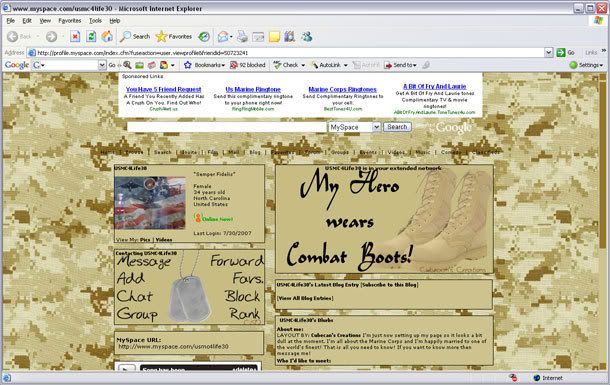Click the Favorites star toolbar button
Screen dimensions: 610x385
click(174, 37)
